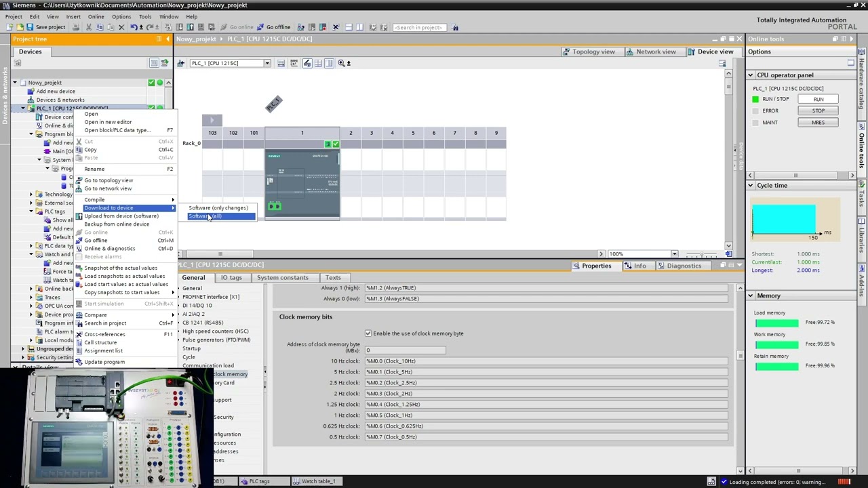Click the RUN button in CPU operator panel

click(x=818, y=99)
